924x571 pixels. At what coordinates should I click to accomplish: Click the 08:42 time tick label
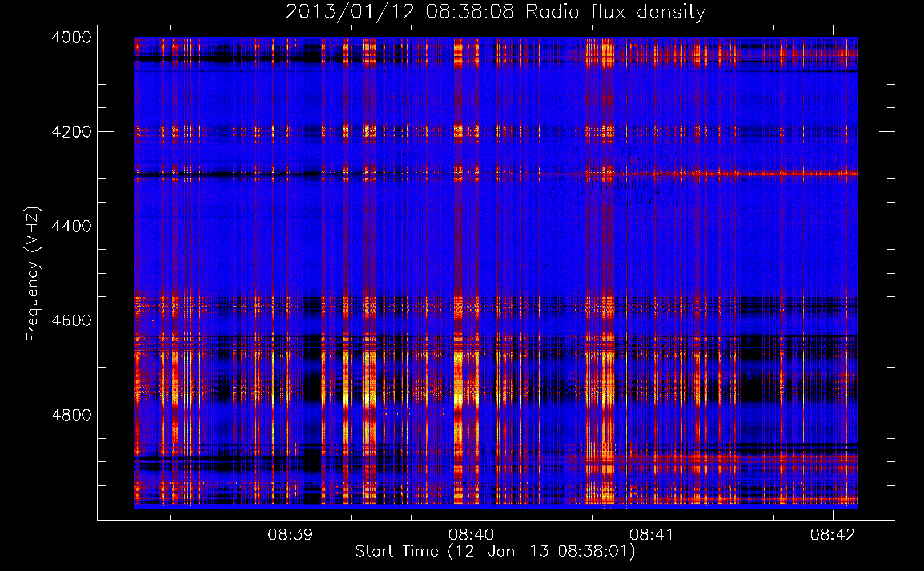(x=833, y=535)
